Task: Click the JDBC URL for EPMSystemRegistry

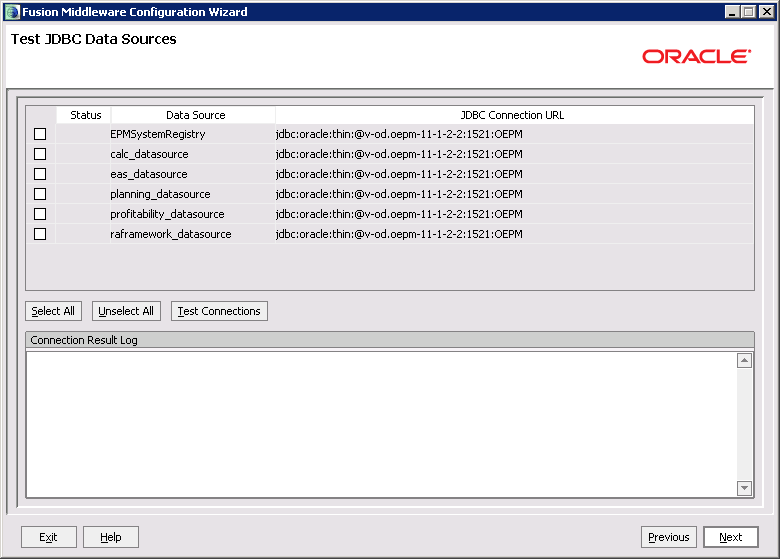Action: tap(399, 134)
